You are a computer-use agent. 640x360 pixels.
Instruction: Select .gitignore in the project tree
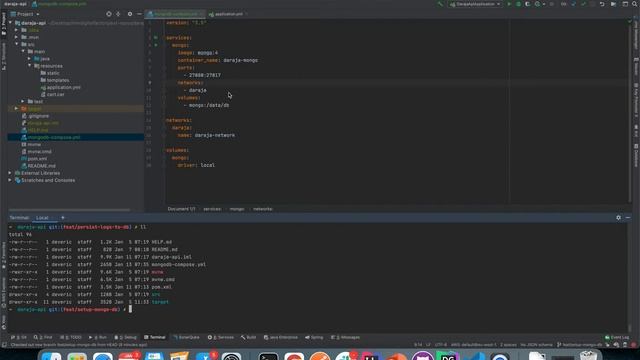pos(38,116)
